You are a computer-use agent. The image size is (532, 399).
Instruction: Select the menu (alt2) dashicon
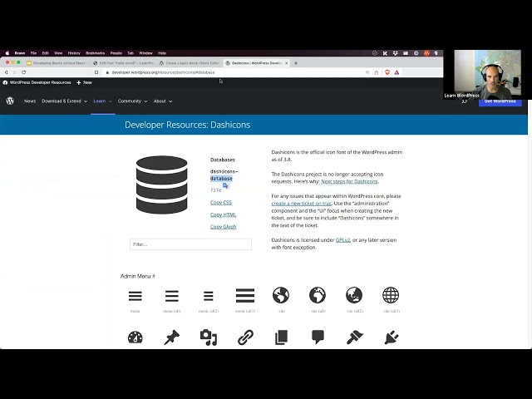[x=209, y=296]
